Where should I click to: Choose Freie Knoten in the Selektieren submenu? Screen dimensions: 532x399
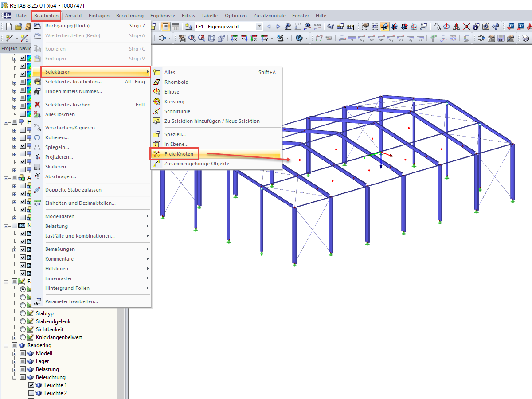point(216,154)
